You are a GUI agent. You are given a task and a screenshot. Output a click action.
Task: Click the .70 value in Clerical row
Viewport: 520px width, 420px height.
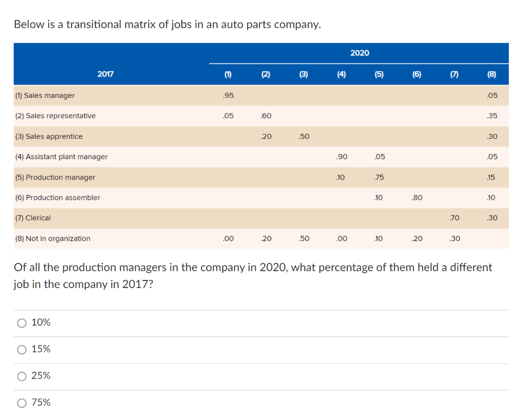tap(454, 218)
